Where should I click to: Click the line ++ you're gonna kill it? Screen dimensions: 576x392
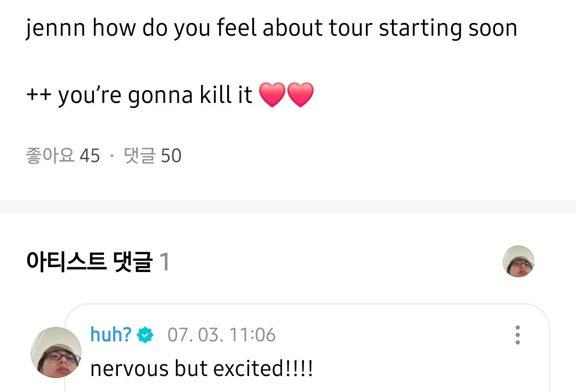(x=139, y=95)
